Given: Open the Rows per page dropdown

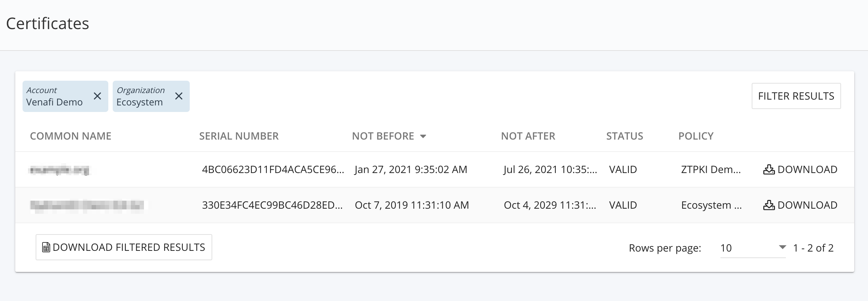Looking at the screenshot, I should click(753, 248).
